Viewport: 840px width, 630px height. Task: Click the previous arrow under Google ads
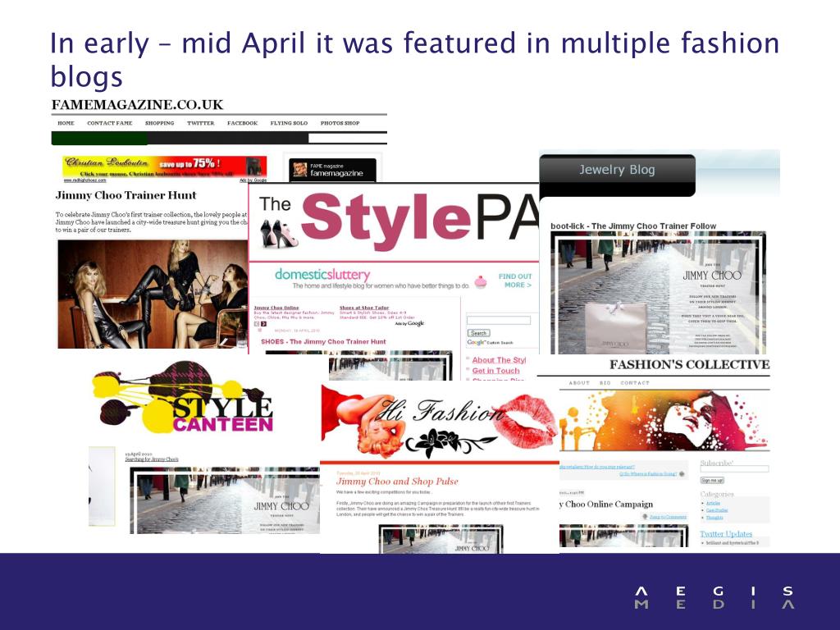[257, 324]
